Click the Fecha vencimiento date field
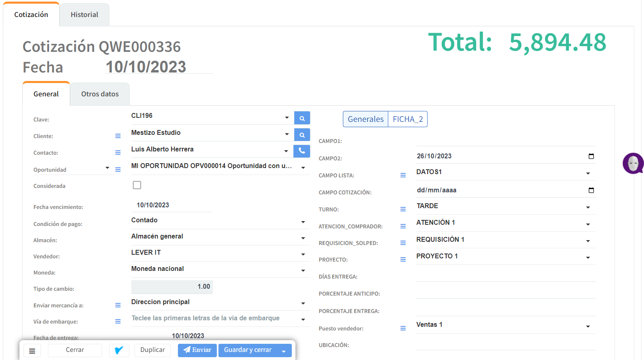 172,205
